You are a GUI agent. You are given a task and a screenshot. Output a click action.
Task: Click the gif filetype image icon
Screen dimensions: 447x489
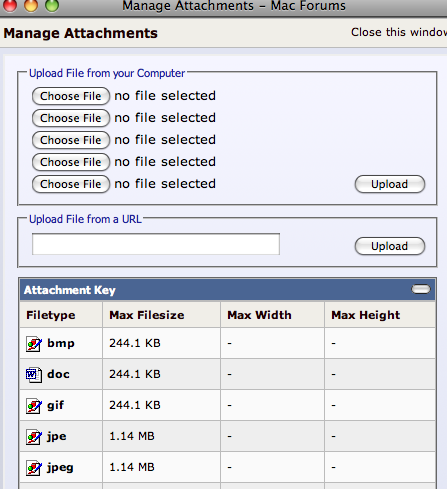pos(34,406)
